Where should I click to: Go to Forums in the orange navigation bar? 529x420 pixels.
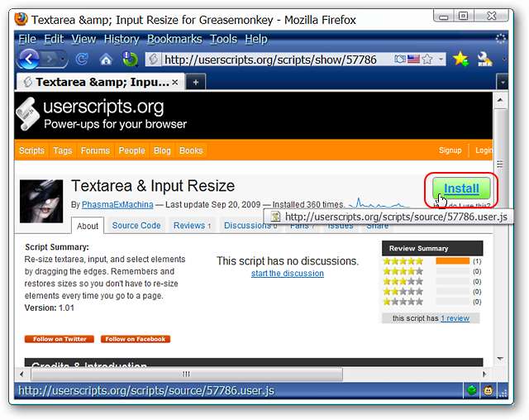pyautogui.click(x=95, y=150)
